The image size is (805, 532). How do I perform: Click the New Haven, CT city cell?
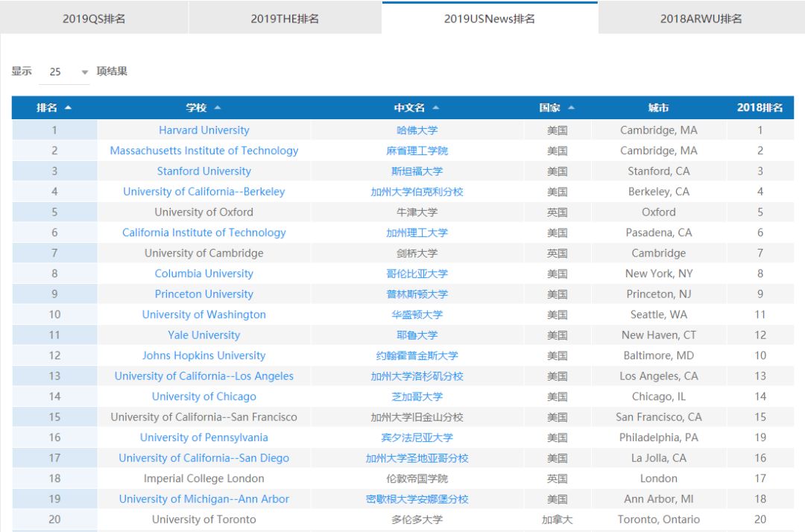(x=659, y=335)
